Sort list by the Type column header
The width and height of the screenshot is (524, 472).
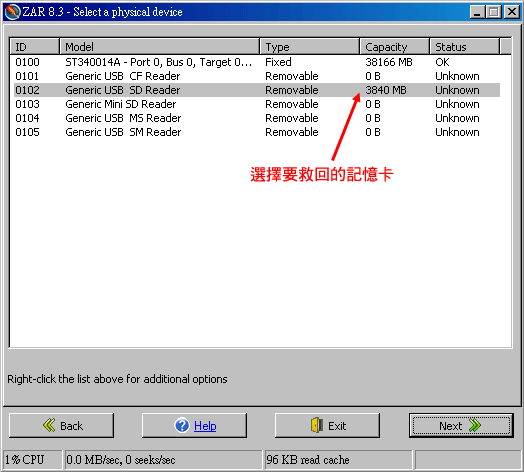[x=310, y=46]
